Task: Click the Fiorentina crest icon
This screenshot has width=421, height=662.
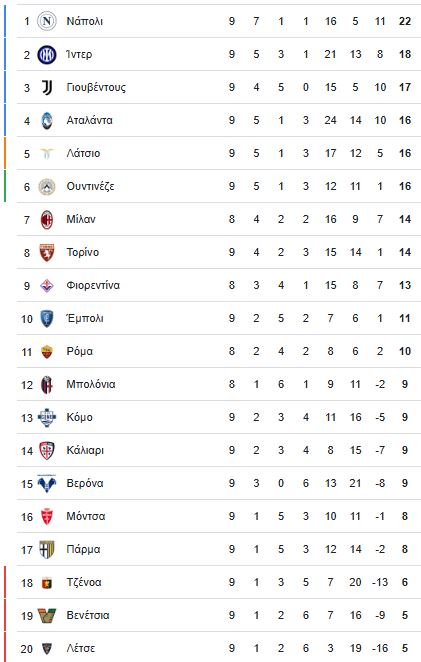Action: (x=47, y=285)
